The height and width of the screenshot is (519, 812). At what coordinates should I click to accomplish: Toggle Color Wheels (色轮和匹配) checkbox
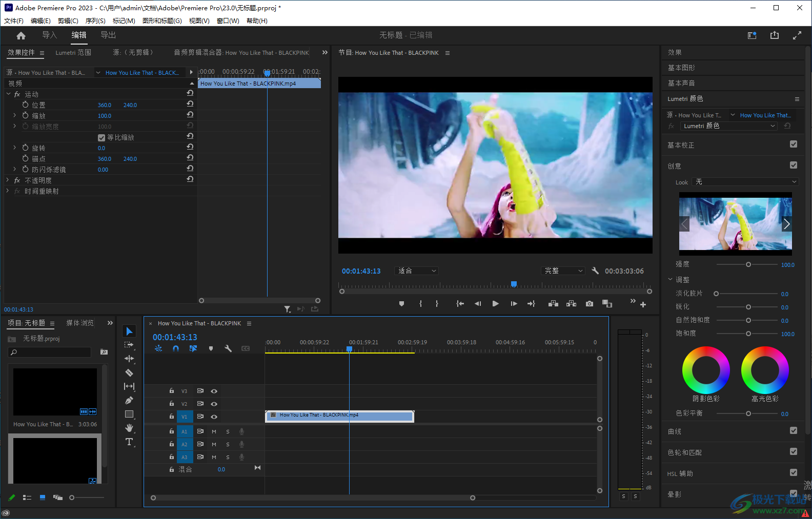(794, 451)
